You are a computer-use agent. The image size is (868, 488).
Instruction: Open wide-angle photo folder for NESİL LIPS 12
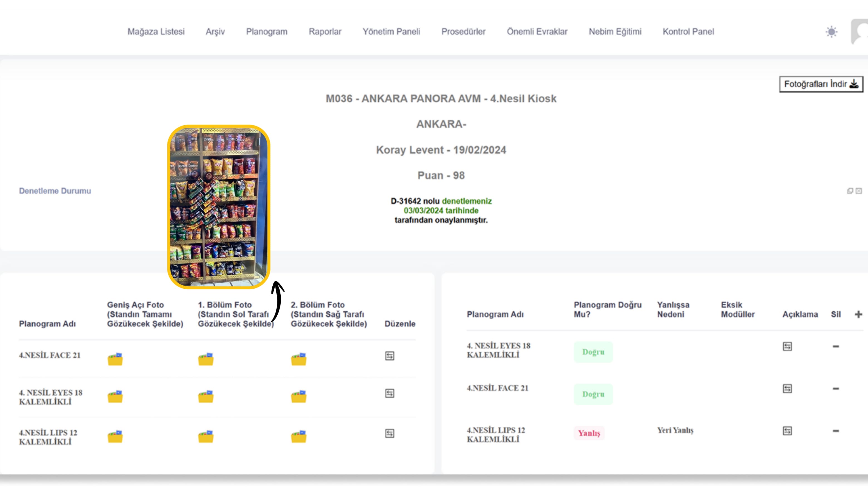(115, 437)
